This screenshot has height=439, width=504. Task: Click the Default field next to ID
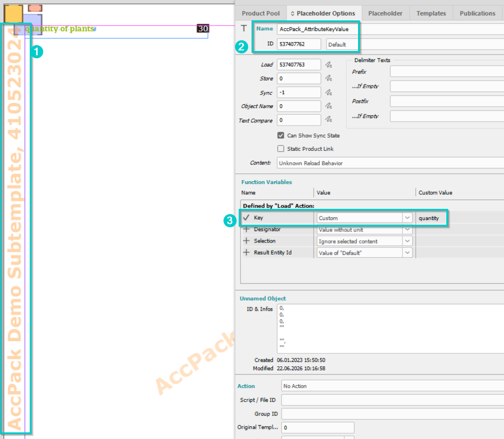[415, 44]
